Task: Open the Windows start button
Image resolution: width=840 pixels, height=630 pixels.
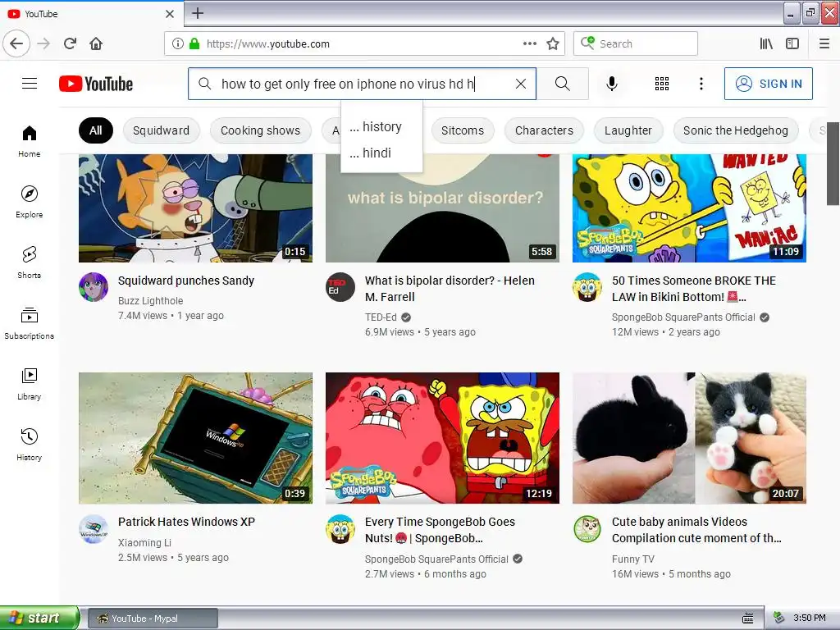Action: 39,618
